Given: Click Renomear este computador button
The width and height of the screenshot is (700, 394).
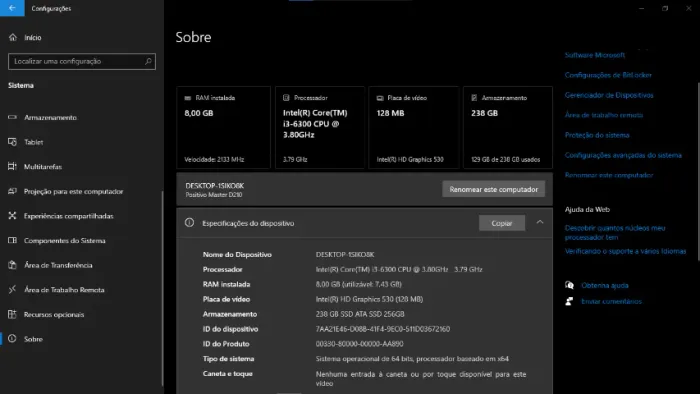Looking at the screenshot, I should coord(493,189).
